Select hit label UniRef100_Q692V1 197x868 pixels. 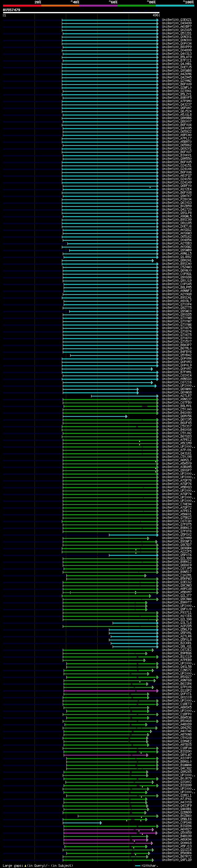point(177,149)
